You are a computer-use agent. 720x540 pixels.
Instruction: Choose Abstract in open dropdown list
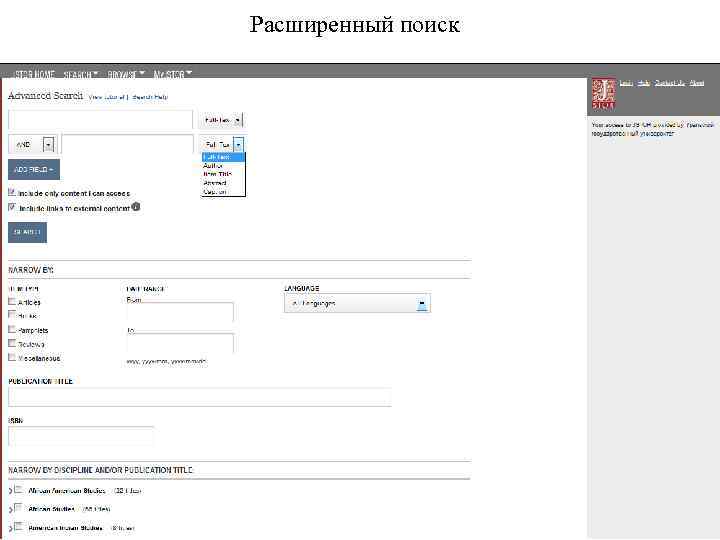tap(224, 183)
